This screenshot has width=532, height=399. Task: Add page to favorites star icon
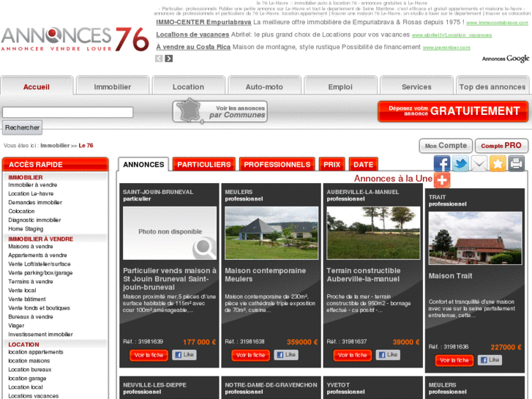coord(498,164)
